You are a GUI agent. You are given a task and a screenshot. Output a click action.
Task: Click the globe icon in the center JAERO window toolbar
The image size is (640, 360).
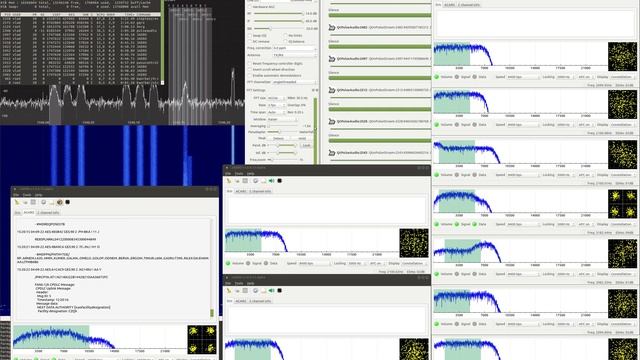256,181
